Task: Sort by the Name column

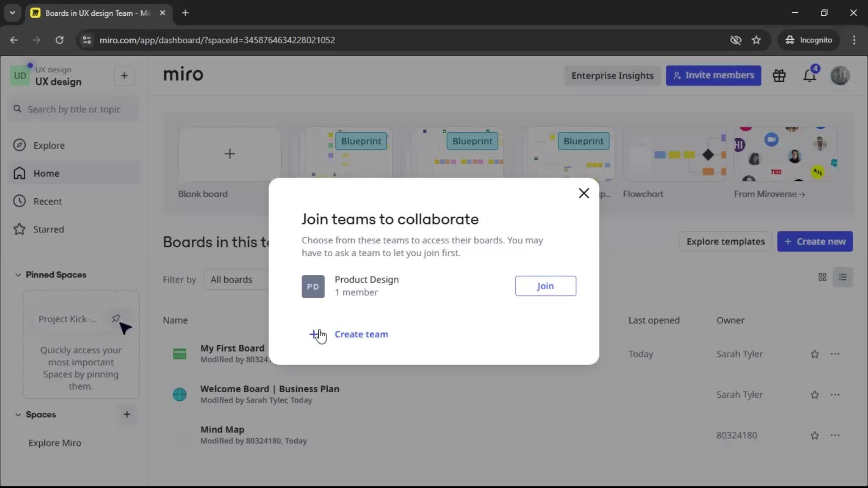Action: (175, 320)
